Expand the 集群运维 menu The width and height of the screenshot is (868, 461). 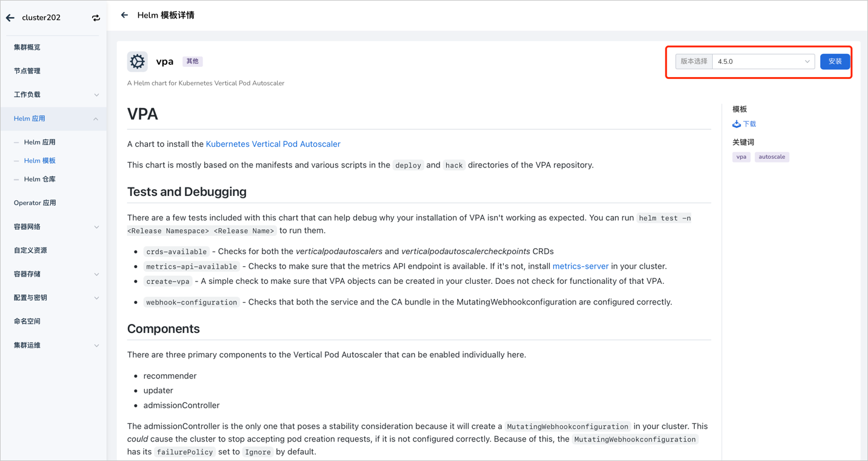54,345
